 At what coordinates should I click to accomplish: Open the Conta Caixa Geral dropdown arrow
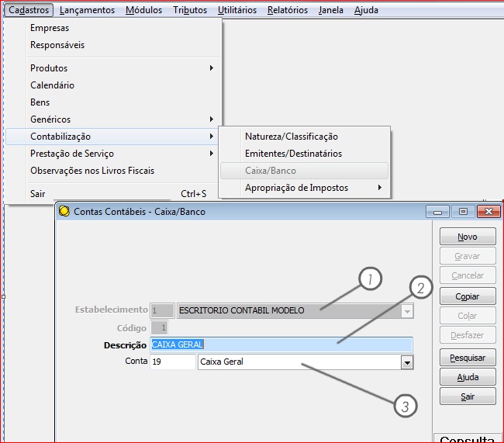407,362
